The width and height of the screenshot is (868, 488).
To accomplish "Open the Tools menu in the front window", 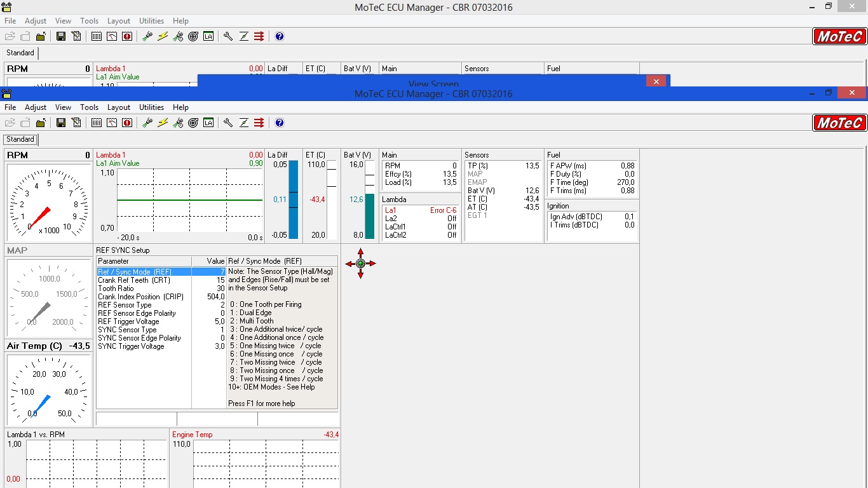I will click(x=90, y=107).
